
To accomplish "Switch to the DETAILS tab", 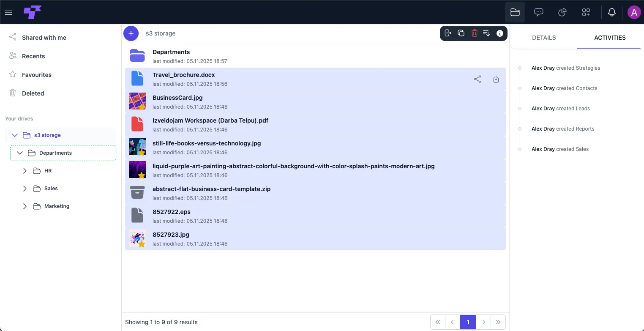I will coord(544,38).
